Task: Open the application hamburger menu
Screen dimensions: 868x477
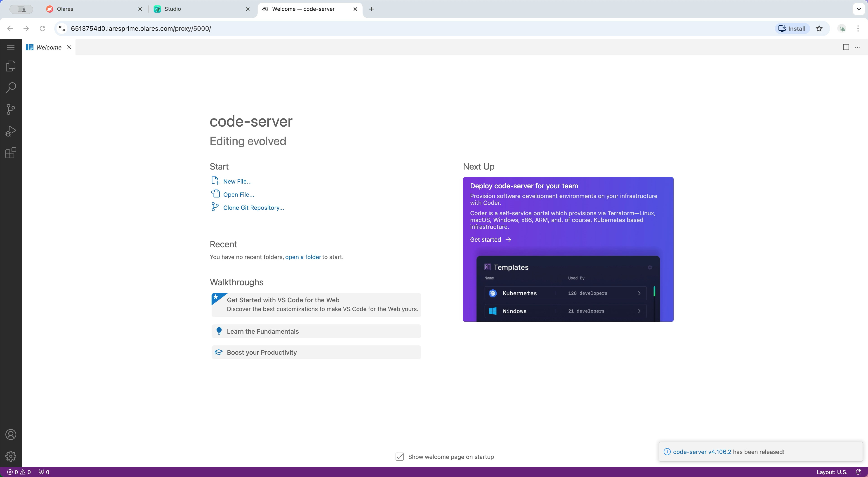Action: (10, 47)
